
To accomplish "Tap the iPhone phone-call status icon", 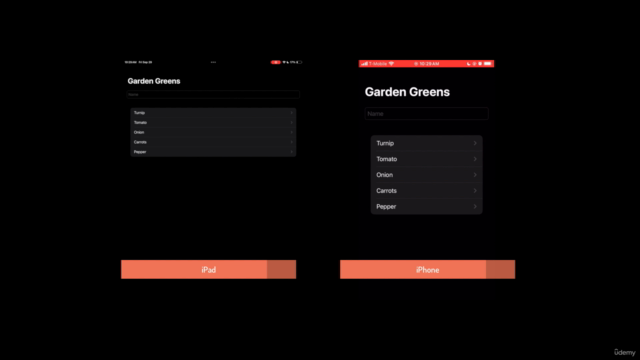I will point(469,64).
